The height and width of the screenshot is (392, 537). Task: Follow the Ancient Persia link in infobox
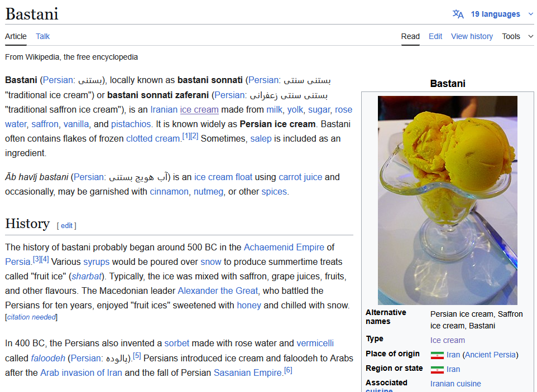tap(490, 355)
